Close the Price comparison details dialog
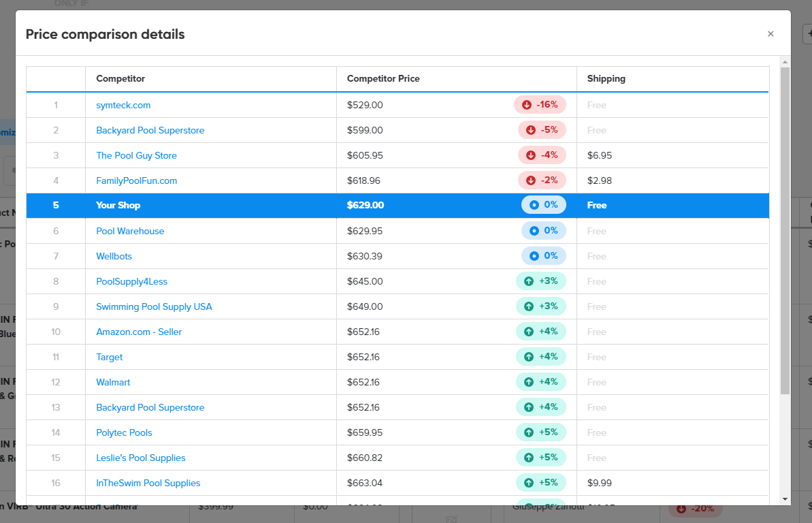The width and height of the screenshot is (812, 523). [770, 33]
